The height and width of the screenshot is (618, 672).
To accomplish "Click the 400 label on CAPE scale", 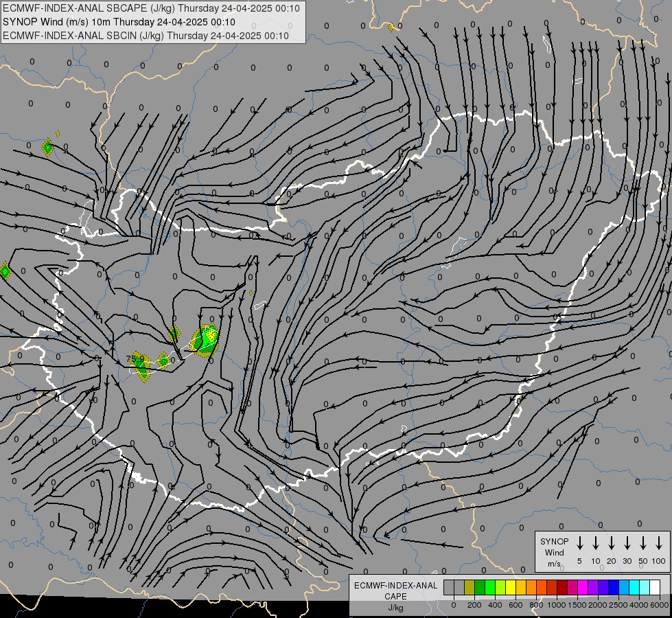I will (495, 605).
